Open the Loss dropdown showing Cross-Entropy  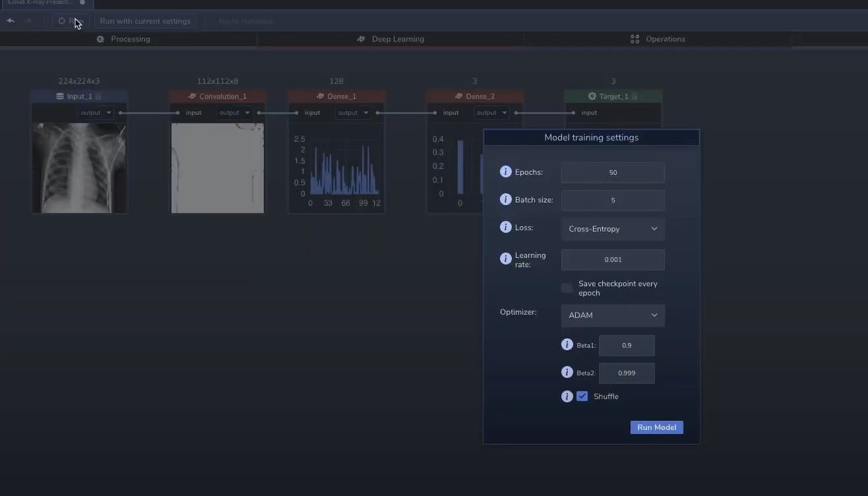pos(612,229)
